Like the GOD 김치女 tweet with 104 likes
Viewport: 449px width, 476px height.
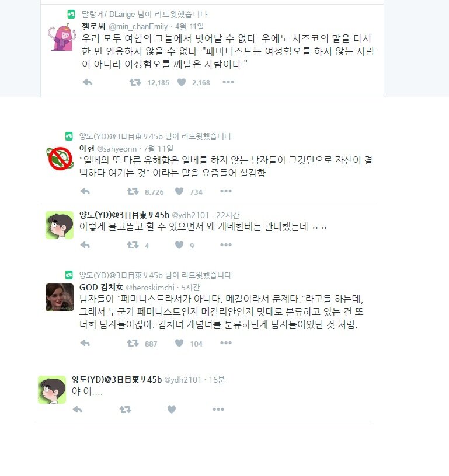[x=179, y=343]
